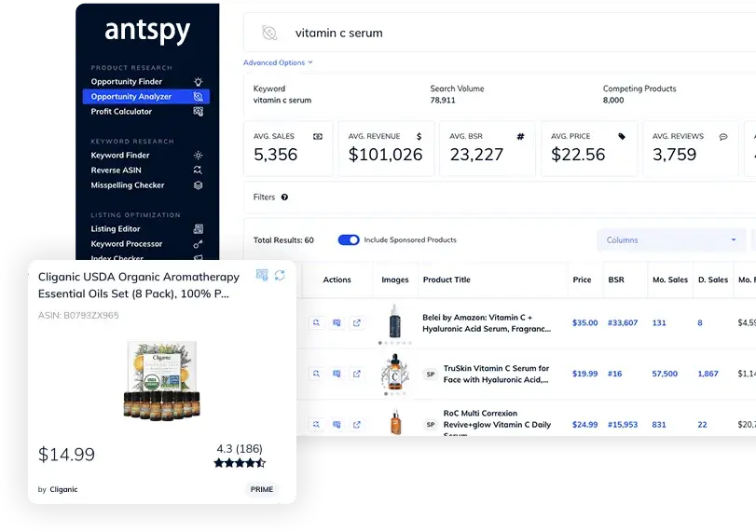The width and height of the screenshot is (756, 532).
Task: Click analyze icon in Belei row
Action: 316,323
